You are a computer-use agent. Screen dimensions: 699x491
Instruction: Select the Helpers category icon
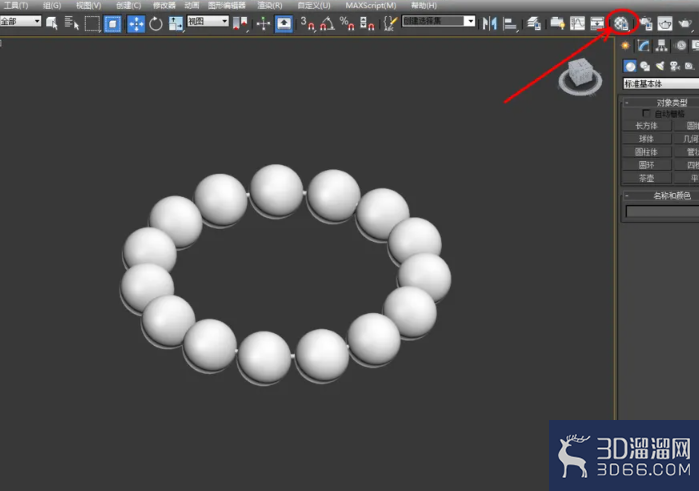pos(689,66)
